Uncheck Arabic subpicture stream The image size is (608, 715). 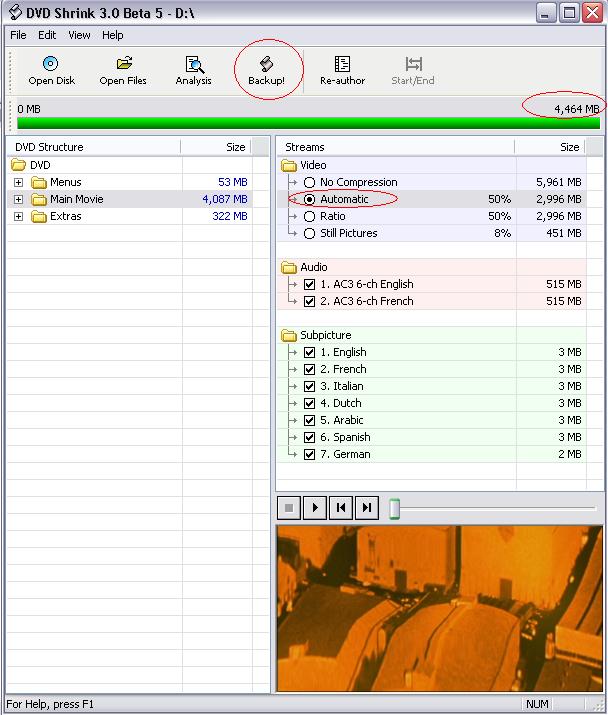point(309,420)
